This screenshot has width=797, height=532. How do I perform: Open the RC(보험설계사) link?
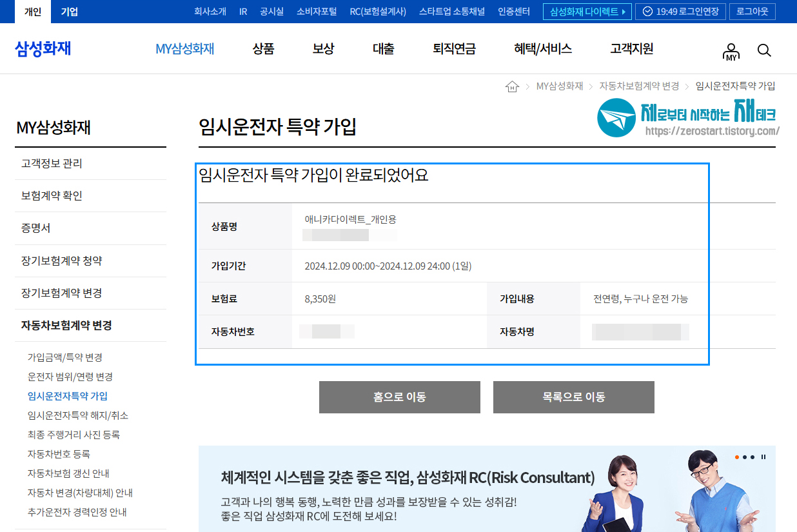point(378,12)
